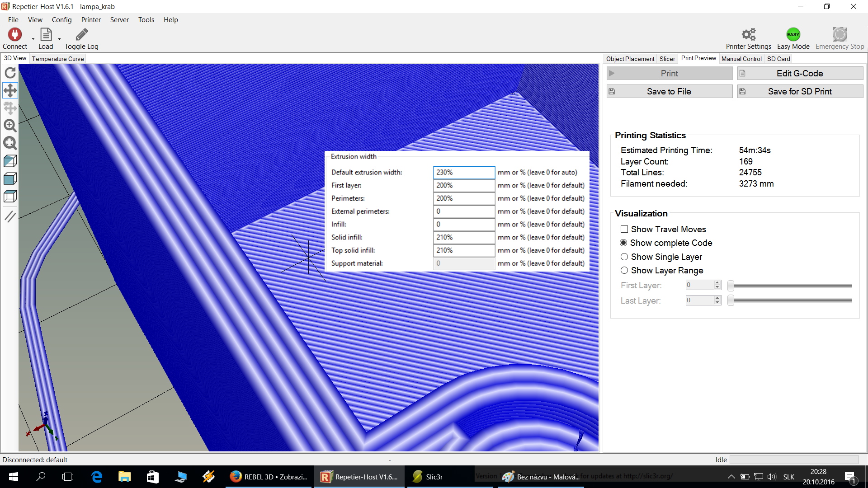Click the Save to File button
Screen dimensions: 868x488
(669, 92)
